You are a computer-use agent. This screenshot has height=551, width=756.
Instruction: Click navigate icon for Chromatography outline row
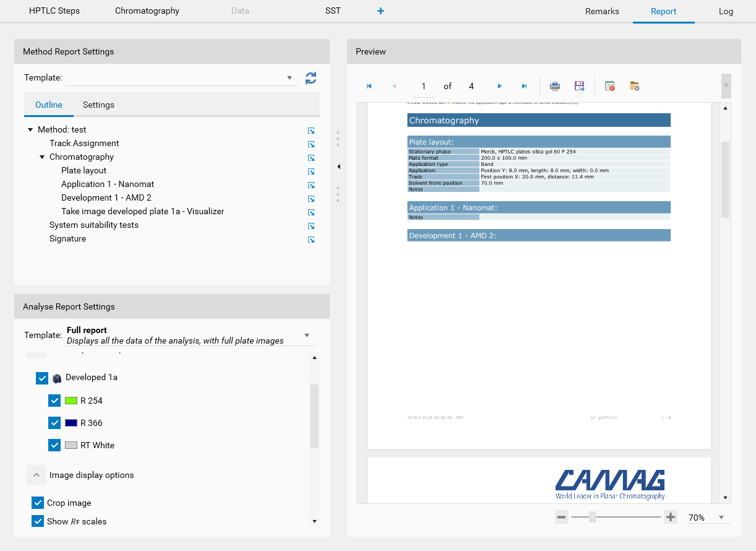click(x=311, y=157)
